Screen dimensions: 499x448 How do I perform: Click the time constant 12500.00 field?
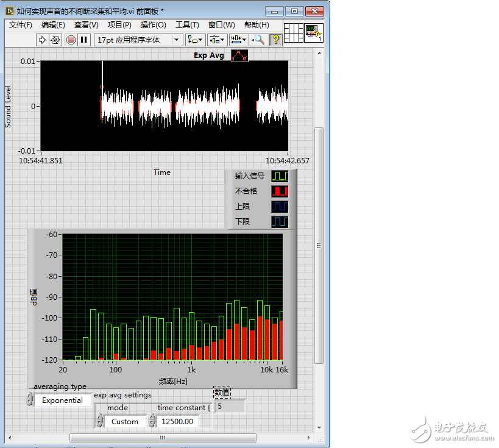(x=177, y=421)
